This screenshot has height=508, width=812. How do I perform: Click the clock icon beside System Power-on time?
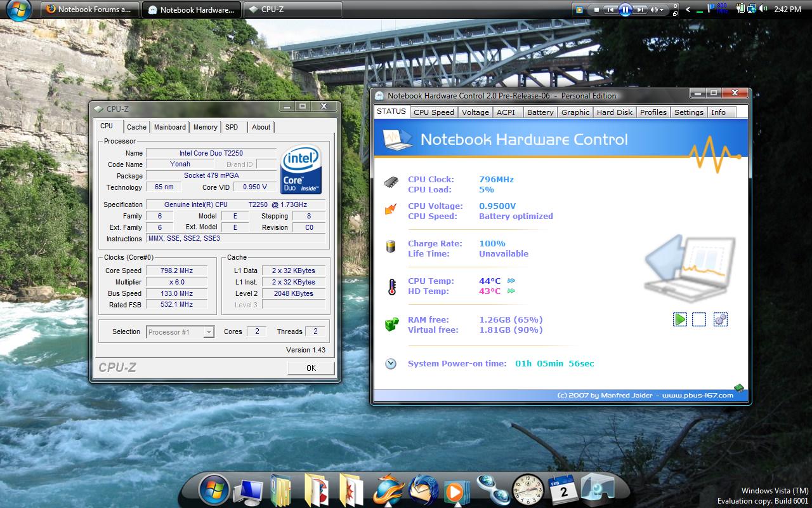click(x=391, y=364)
